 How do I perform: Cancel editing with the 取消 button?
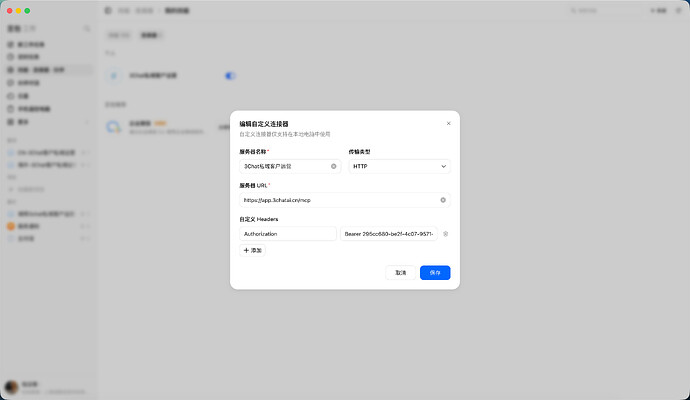(400, 272)
